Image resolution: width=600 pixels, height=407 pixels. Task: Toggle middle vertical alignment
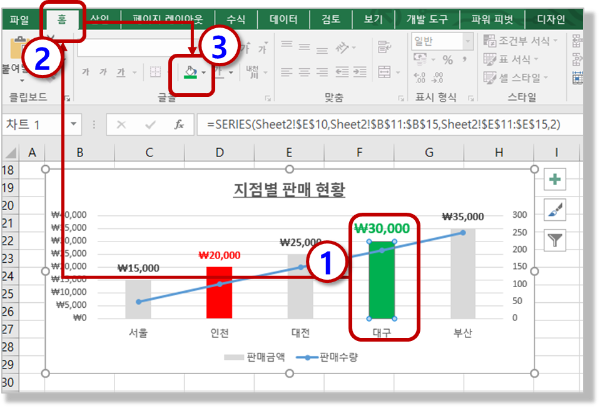(304, 47)
